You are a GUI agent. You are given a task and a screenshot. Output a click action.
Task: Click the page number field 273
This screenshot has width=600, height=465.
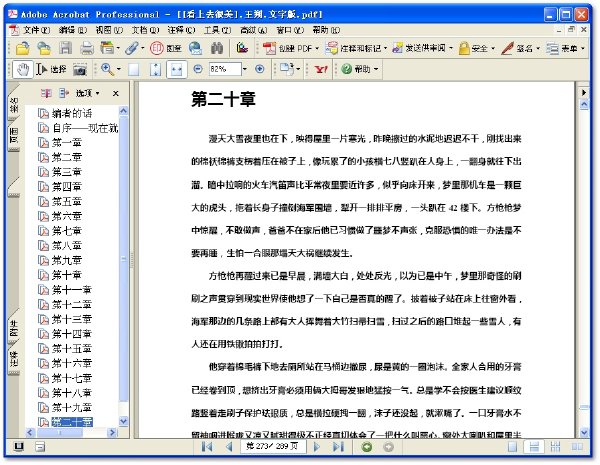[272, 447]
